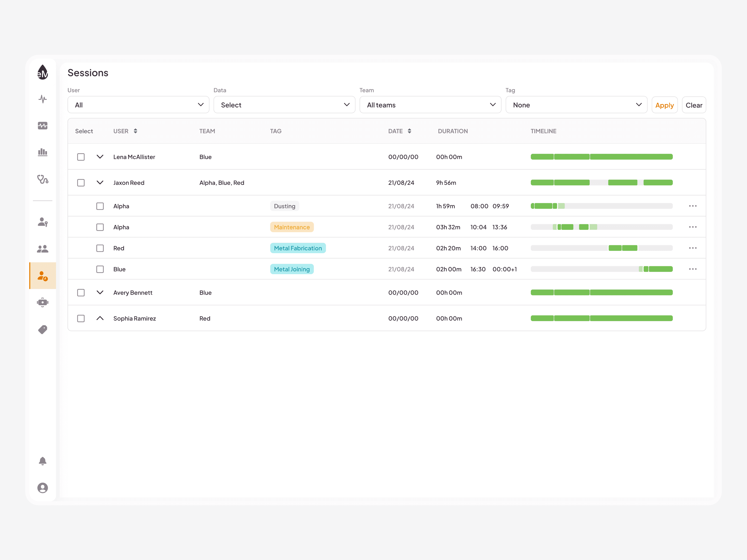Select the active user sessions clock icon
The height and width of the screenshot is (560, 747).
(42, 276)
